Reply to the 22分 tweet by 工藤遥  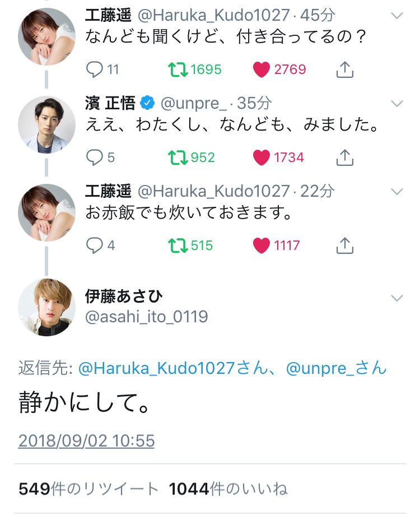click(95, 245)
